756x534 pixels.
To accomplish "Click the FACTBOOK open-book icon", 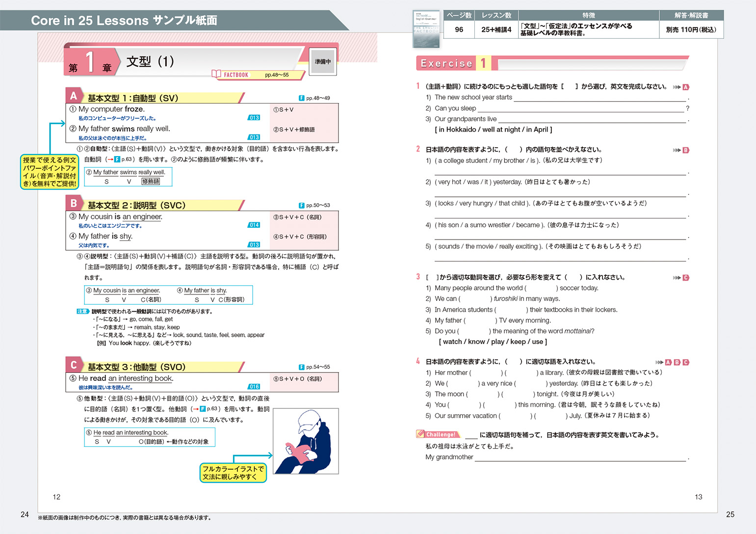I will click(x=216, y=74).
